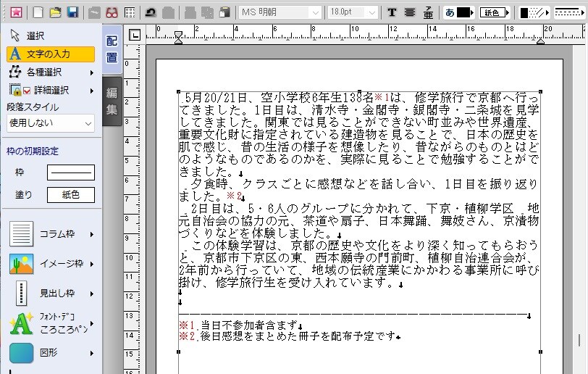Viewport: 588px width, 374px height.
Task: Expand the コラム枠 submenu arrow
Action: pyautogui.click(x=91, y=234)
